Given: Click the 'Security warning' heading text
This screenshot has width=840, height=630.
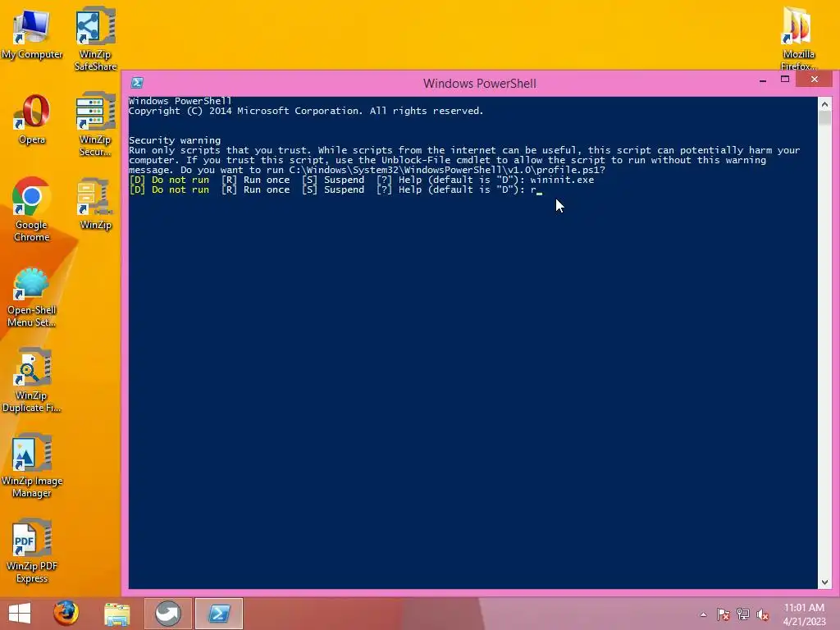Looking at the screenshot, I should (x=175, y=140).
